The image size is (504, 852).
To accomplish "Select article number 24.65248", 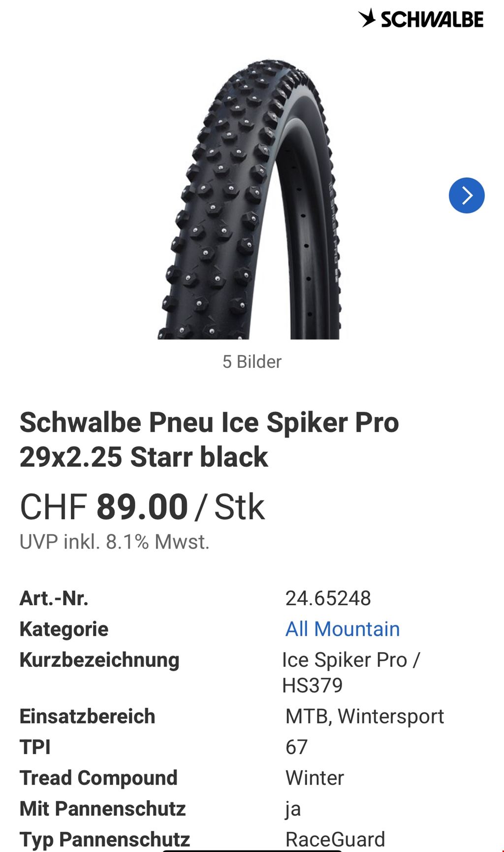I will 328,598.
